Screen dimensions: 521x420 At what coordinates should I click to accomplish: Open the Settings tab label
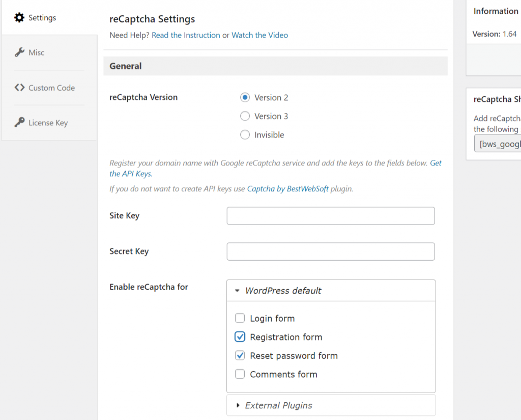click(42, 18)
